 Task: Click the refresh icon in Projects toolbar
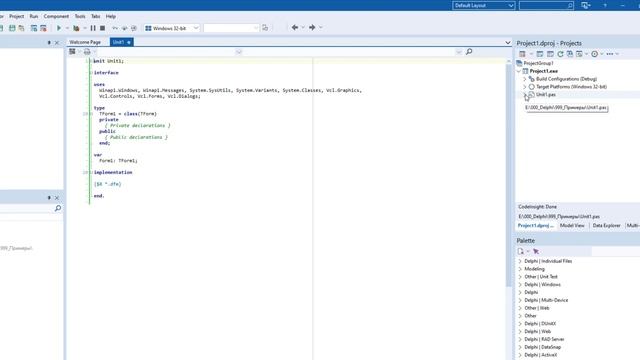point(560,54)
